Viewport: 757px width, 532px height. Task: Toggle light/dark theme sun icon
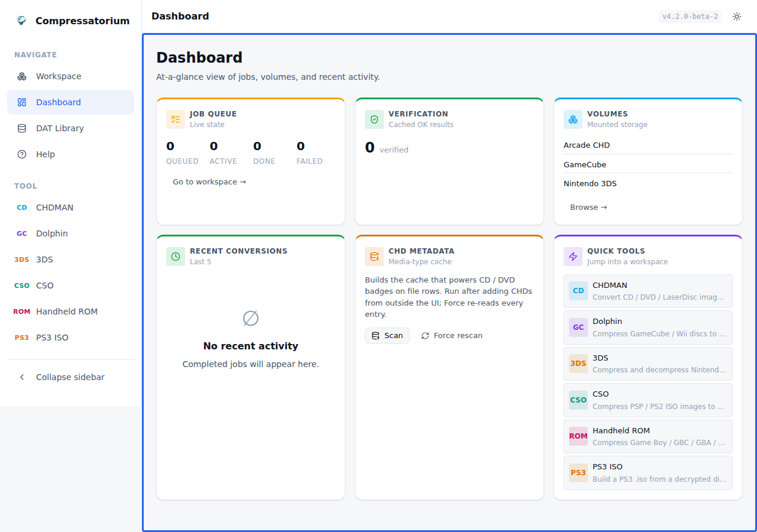(737, 17)
